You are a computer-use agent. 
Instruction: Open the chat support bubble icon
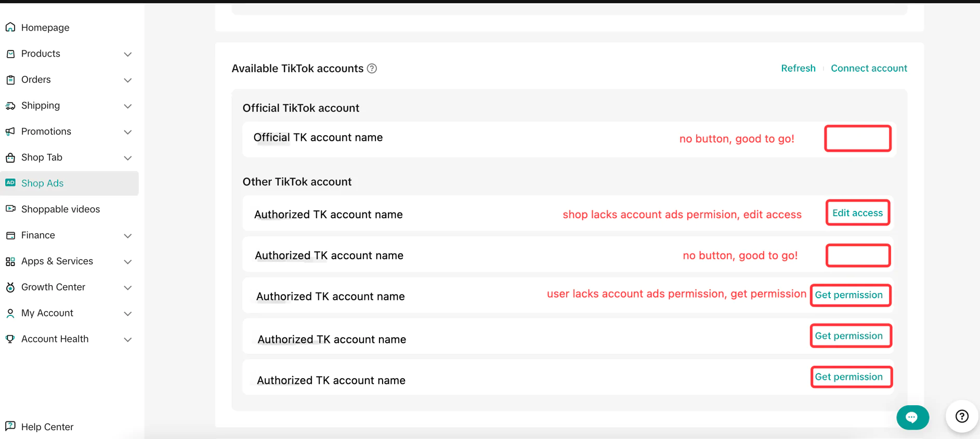[x=912, y=417]
